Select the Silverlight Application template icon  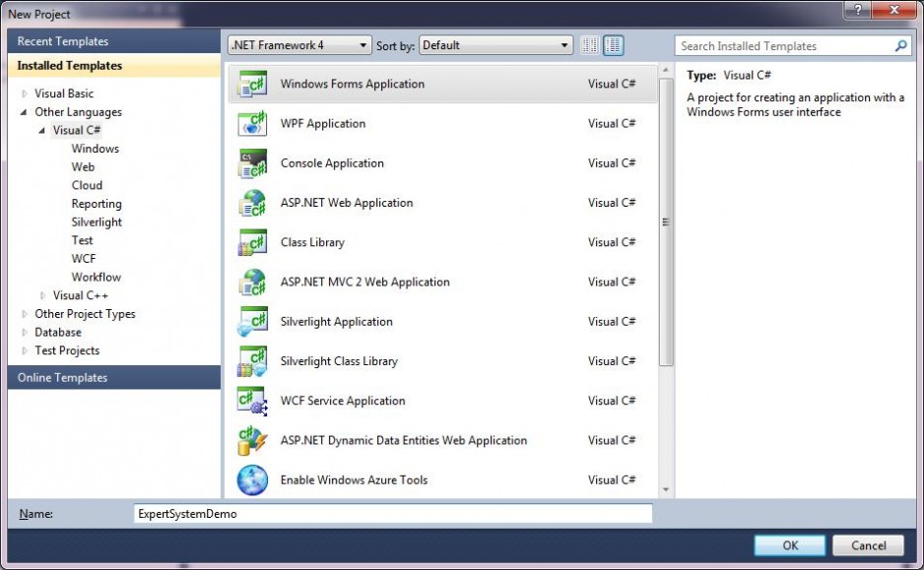252,322
